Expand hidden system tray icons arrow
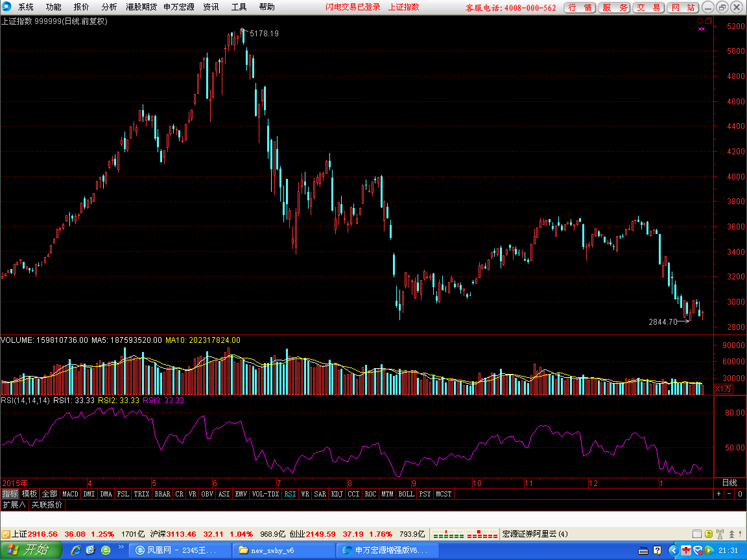 [673, 550]
